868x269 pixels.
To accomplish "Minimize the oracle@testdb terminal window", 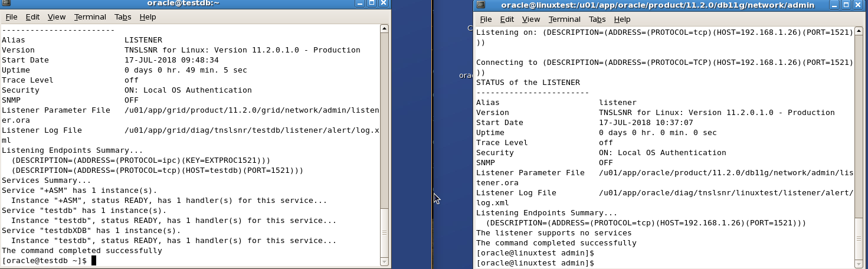I will [x=360, y=4].
